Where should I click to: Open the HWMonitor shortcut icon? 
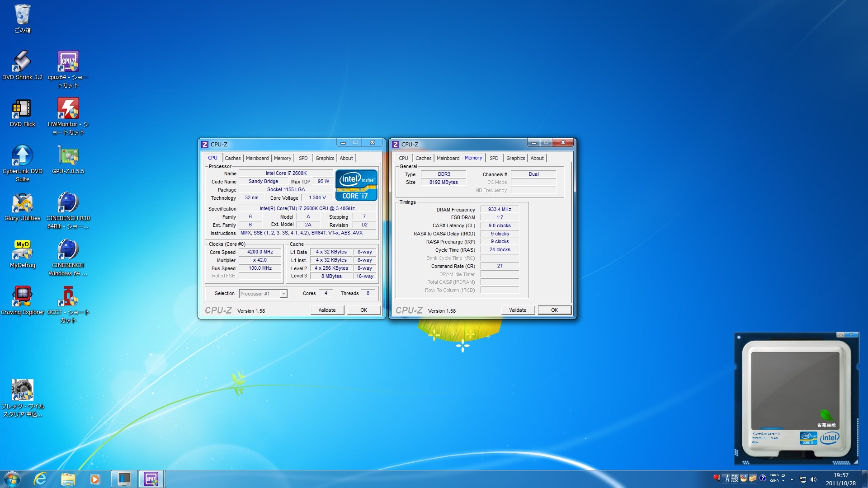(68, 109)
